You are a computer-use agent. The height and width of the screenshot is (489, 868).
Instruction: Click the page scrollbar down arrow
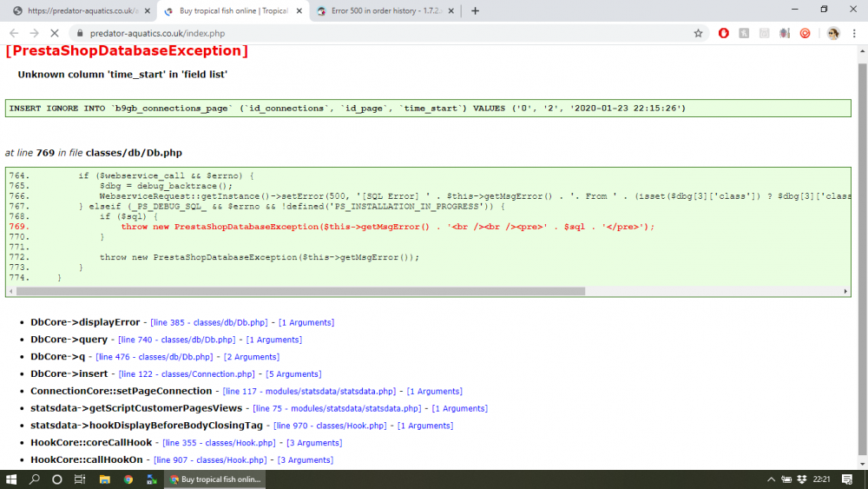[x=862, y=464]
